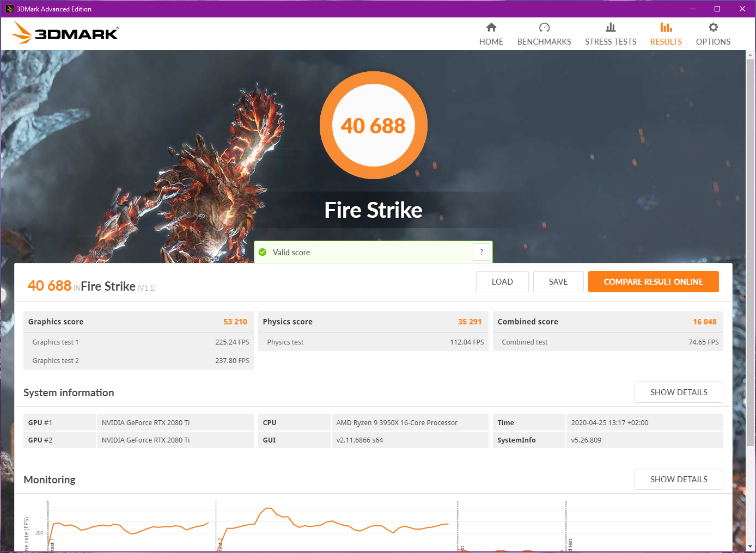Open the Options gear icon

pos(713,27)
